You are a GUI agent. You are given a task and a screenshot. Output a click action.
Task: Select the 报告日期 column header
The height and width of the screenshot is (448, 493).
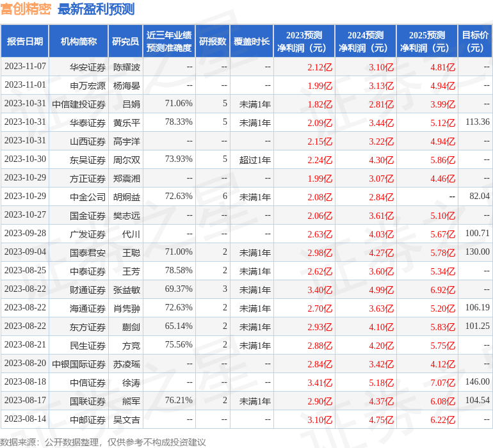pyautogui.click(x=25, y=41)
